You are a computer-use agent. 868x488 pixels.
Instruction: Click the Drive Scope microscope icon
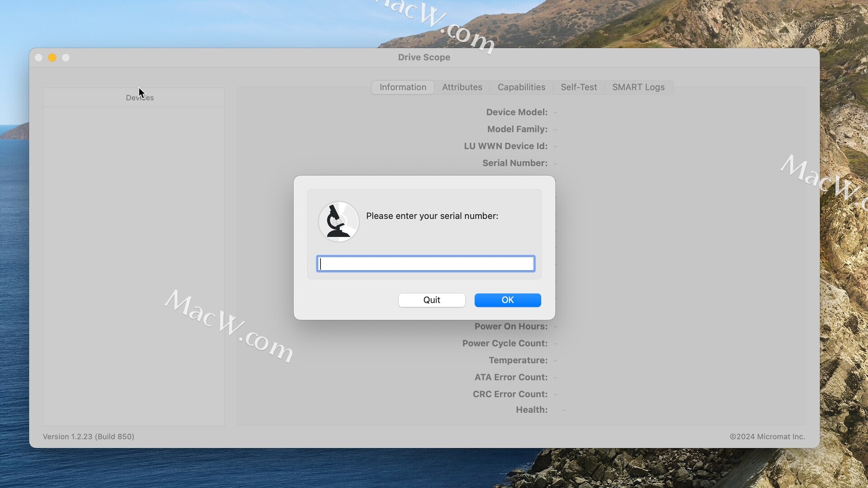click(x=338, y=221)
